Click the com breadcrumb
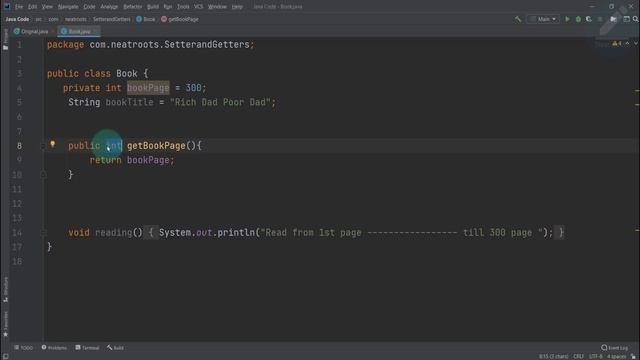 53,19
